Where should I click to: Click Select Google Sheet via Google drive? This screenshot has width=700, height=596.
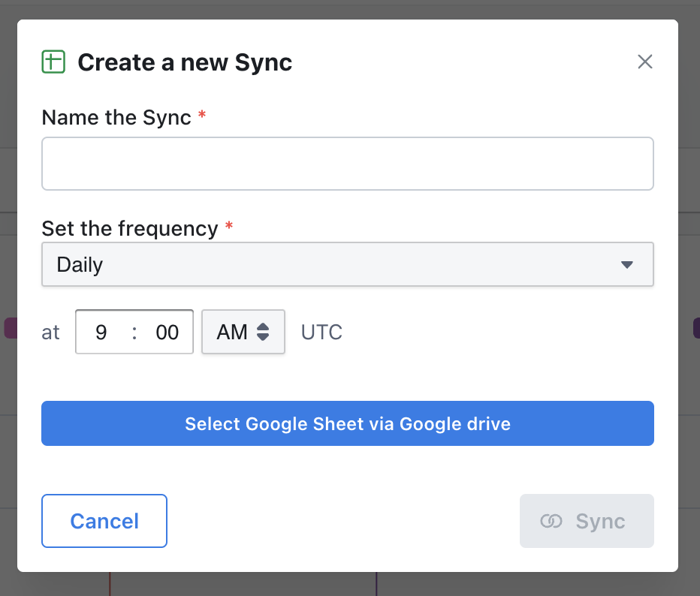(348, 423)
